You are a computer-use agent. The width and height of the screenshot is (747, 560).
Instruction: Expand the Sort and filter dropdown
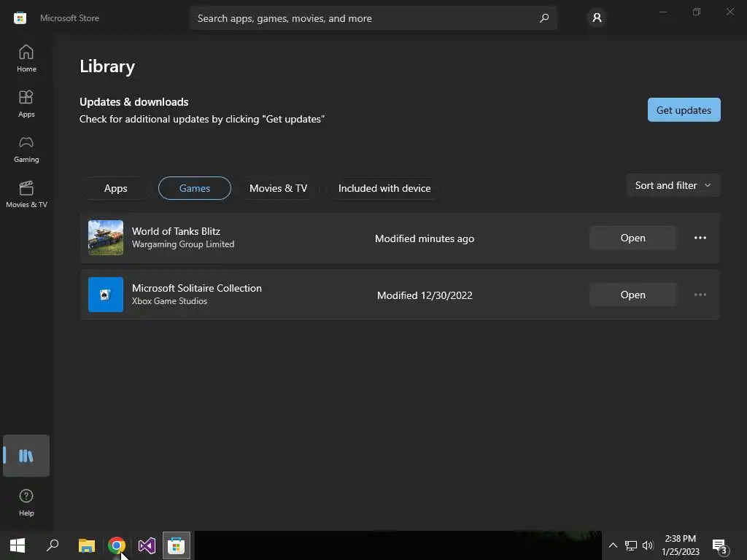pos(673,185)
